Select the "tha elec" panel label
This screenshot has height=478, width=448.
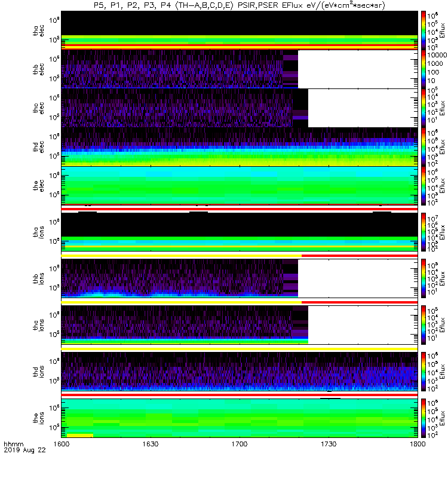(x=39, y=30)
